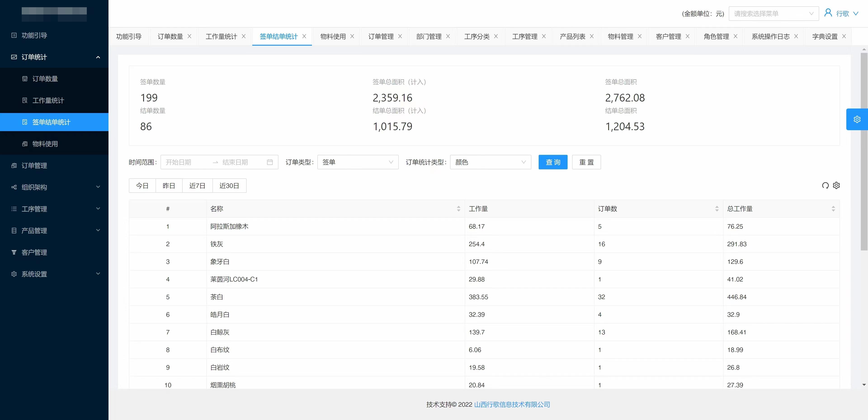Switch to the 功能引导 tab
The image size is (868, 420).
[129, 36]
